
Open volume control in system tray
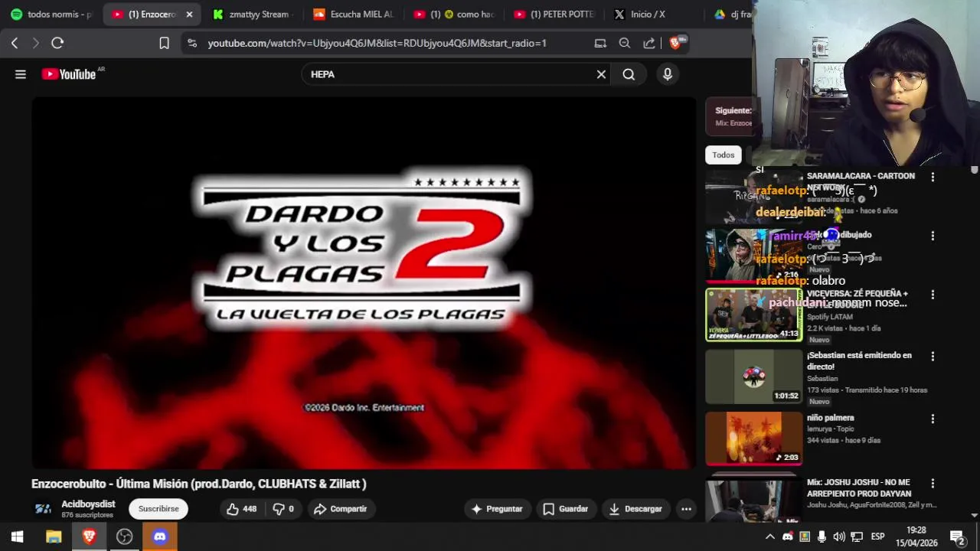pyautogui.click(x=839, y=536)
